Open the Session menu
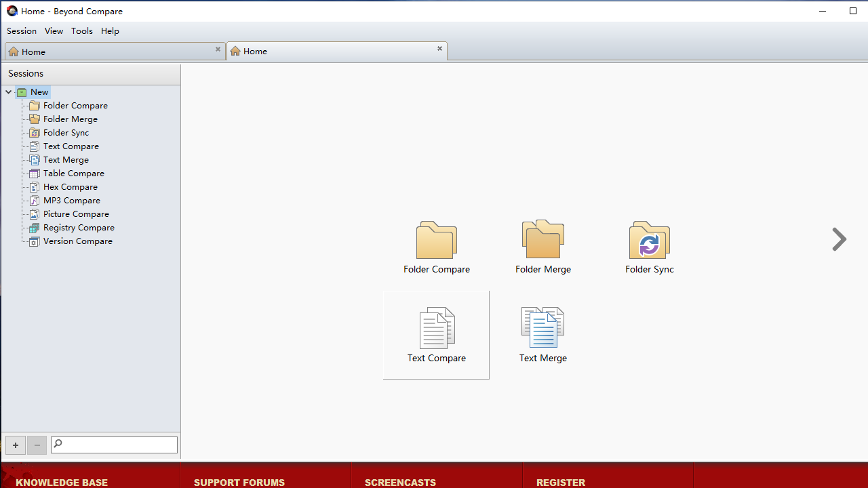 (22, 31)
